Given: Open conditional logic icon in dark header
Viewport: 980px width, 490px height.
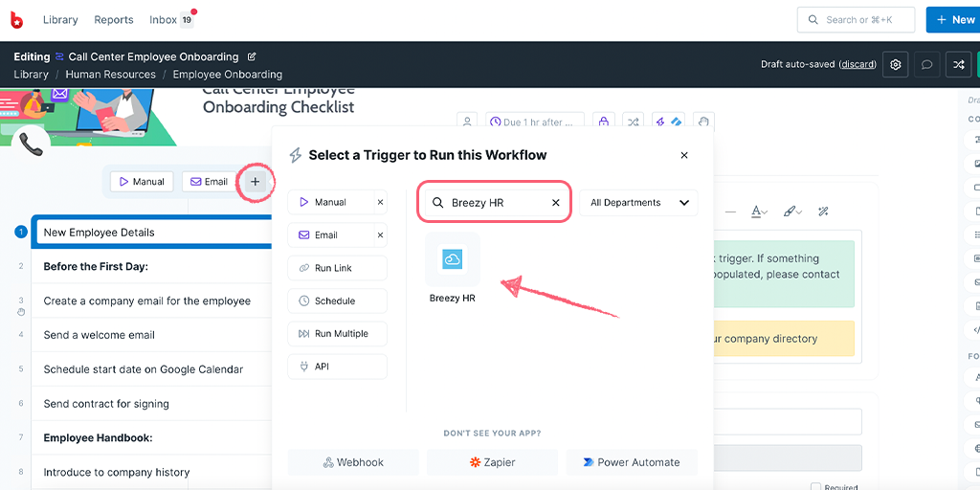Looking at the screenshot, I should 958,64.
